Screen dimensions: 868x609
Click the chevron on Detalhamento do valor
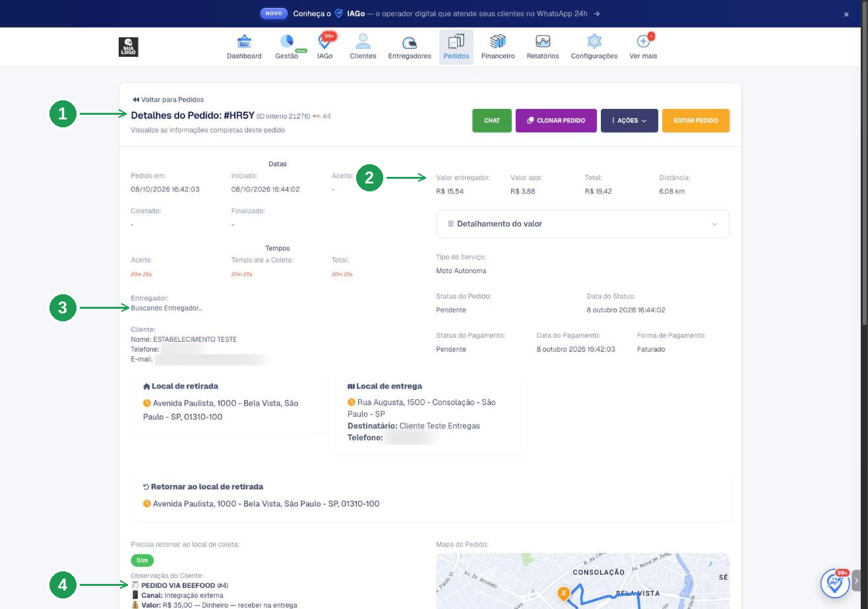click(x=714, y=224)
